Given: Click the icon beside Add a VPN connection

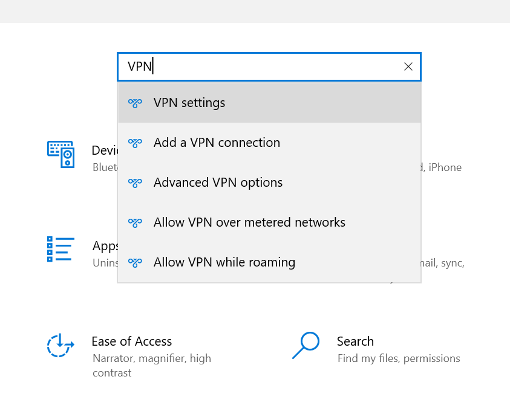Looking at the screenshot, I should pos(135,143).
